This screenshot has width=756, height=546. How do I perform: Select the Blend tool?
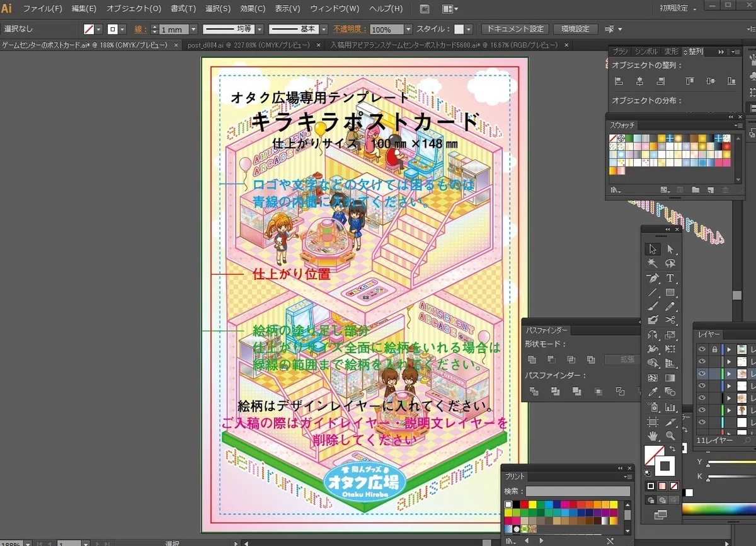click(670, 392)
